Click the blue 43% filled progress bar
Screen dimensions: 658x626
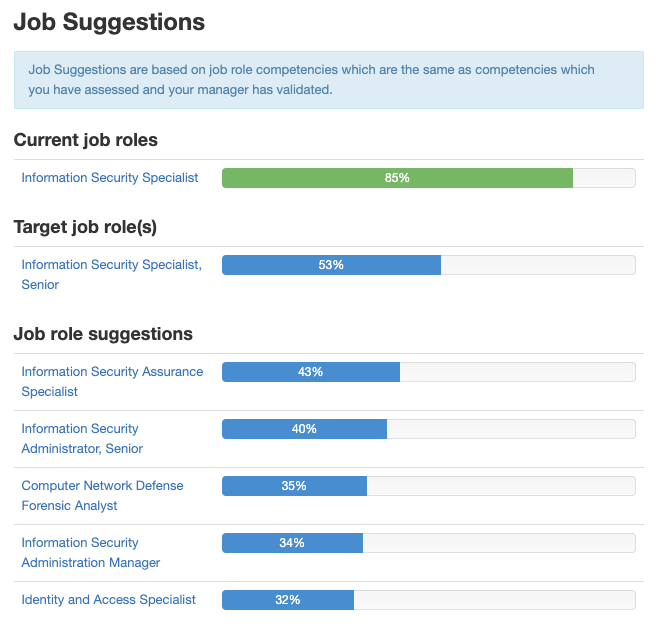pos(310,372)
